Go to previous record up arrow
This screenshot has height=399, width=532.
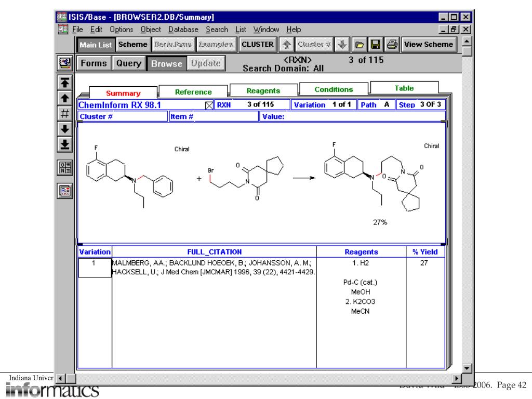click(65, 98)
